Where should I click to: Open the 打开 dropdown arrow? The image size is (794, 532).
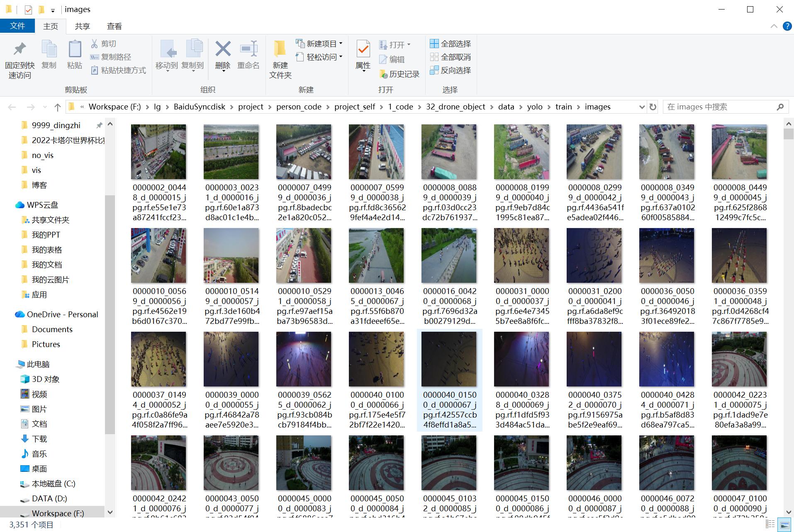(x=409, y=44)
